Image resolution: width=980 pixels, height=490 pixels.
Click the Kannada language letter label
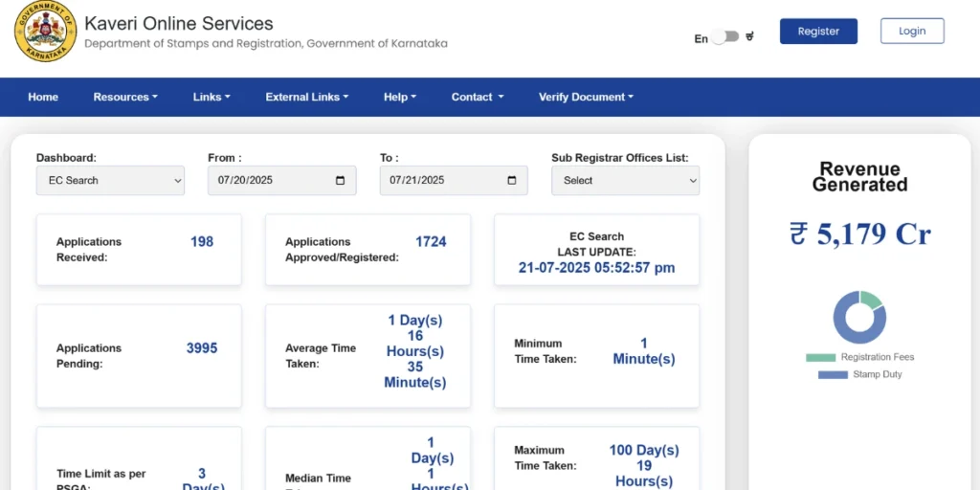[750, 37]
